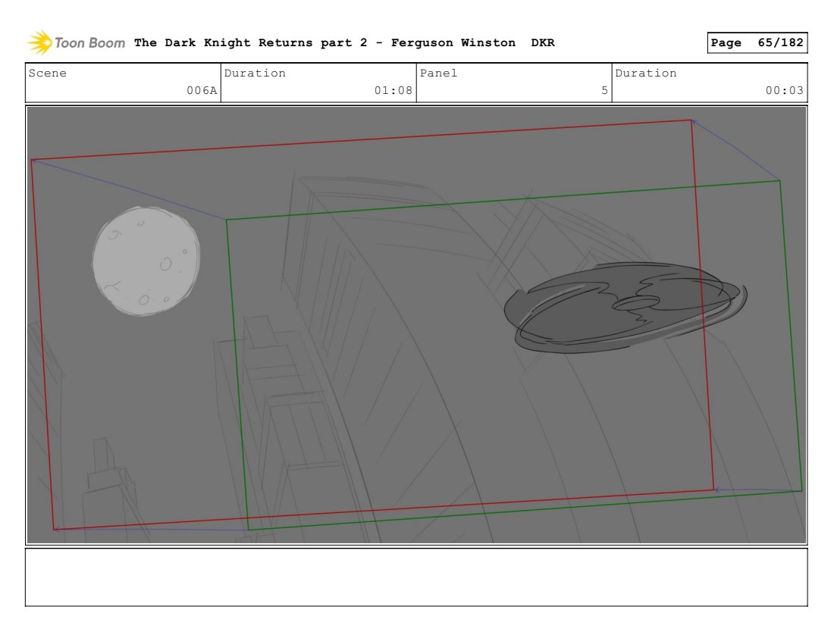Click the Panel label

438,73
